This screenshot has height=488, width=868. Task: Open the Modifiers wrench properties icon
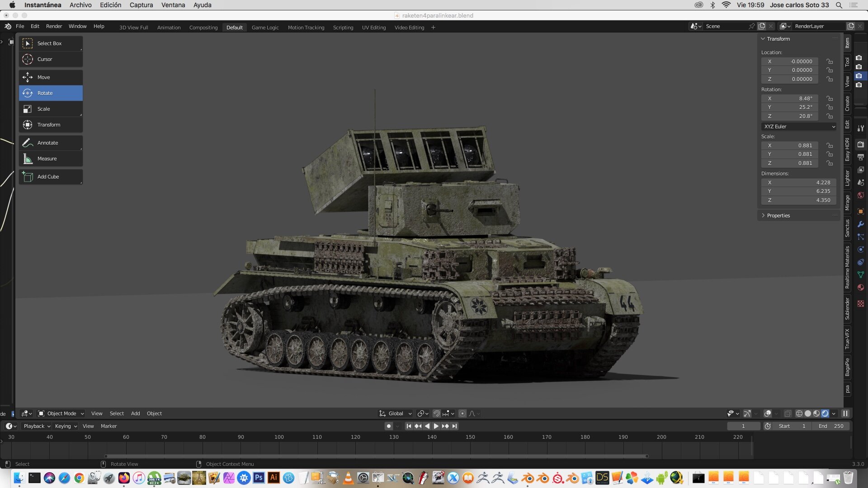861,224
